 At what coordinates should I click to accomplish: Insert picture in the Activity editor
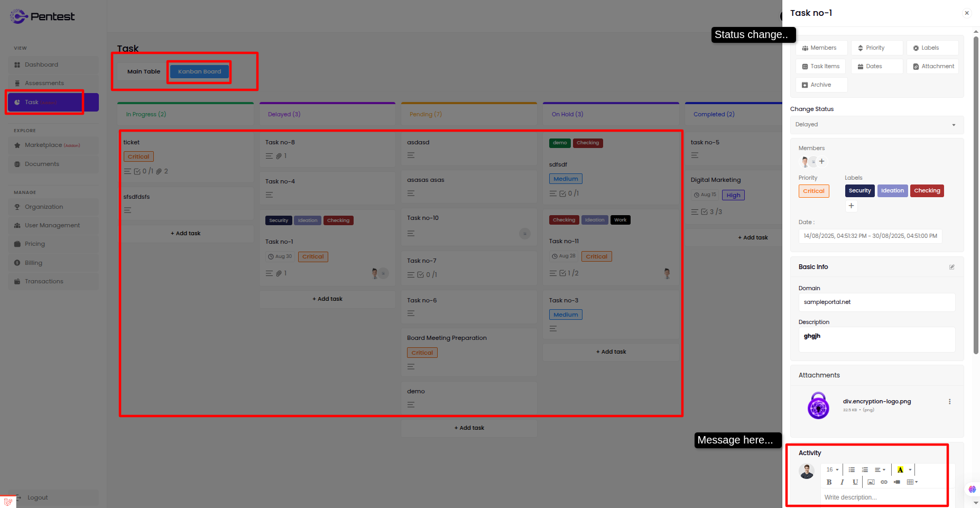click(x=871, y=482)
